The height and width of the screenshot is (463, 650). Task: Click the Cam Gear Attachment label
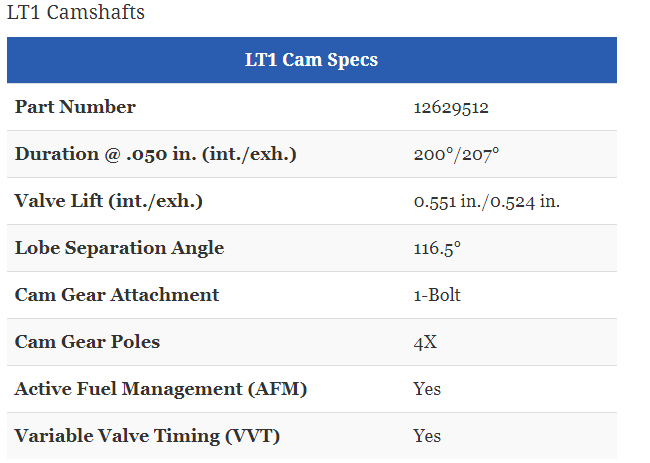(117, 295)
